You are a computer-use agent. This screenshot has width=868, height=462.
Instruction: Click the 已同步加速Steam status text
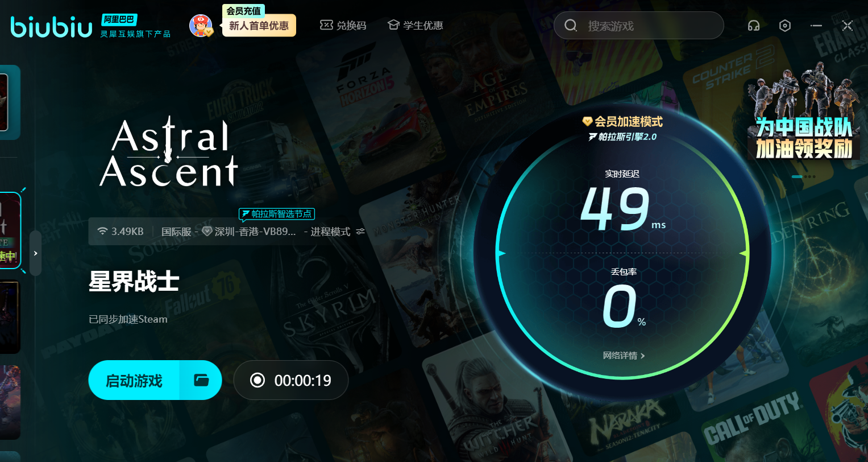(x=128, y=319)
